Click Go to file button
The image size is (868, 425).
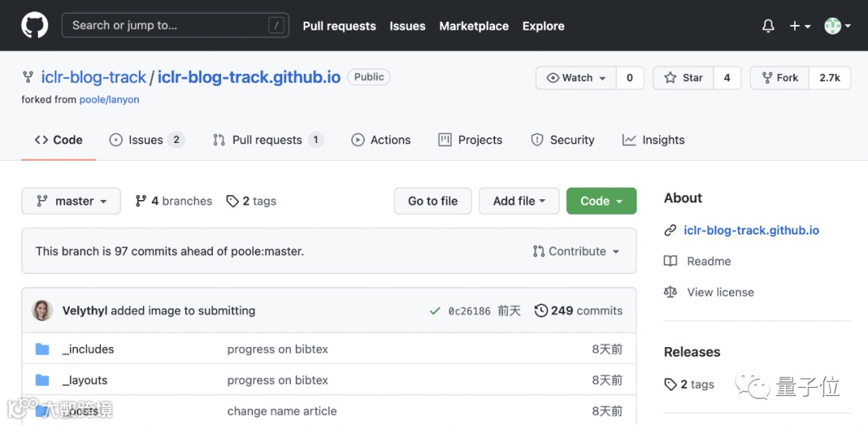point(433,201)
